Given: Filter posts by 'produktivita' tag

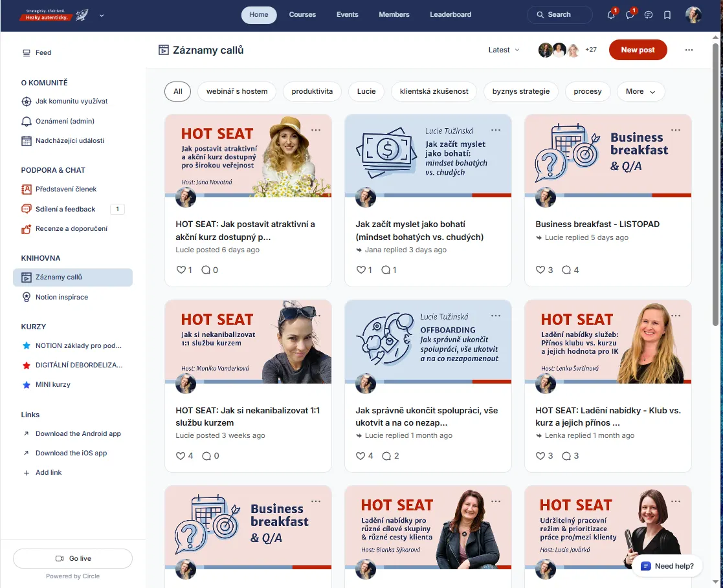Looking at the screenshot, I should click(x=312, y=91).
